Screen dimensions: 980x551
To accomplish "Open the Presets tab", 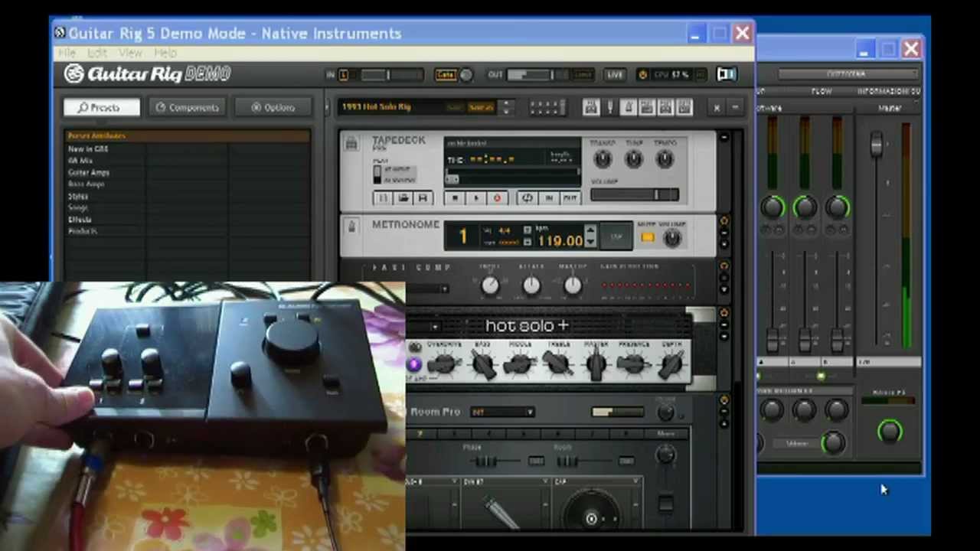I will [101, 107].
